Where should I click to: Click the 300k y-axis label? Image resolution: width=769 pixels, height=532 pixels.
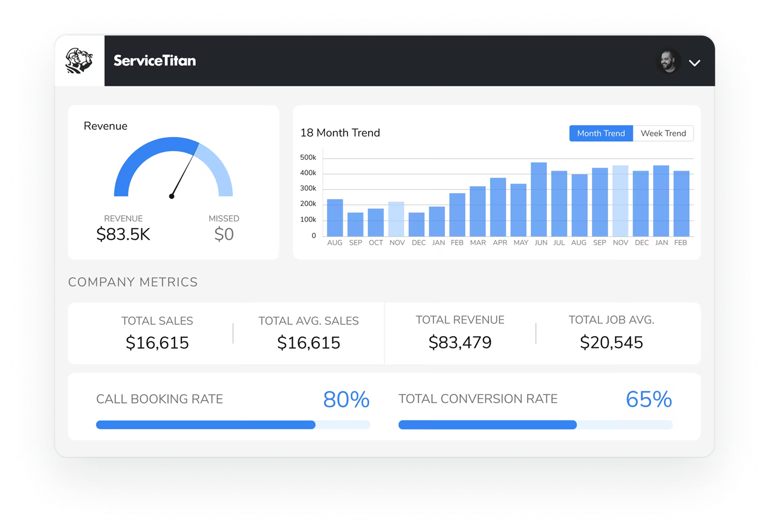coord(308,188)
